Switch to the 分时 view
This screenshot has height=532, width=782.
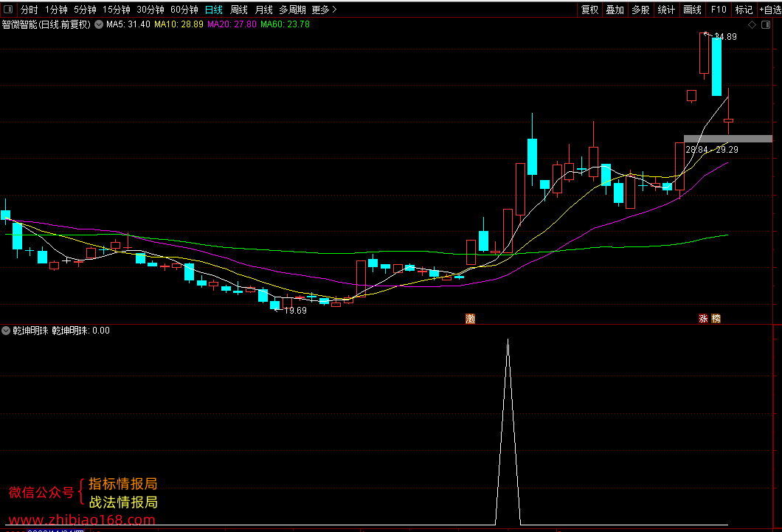pos(29,10)
